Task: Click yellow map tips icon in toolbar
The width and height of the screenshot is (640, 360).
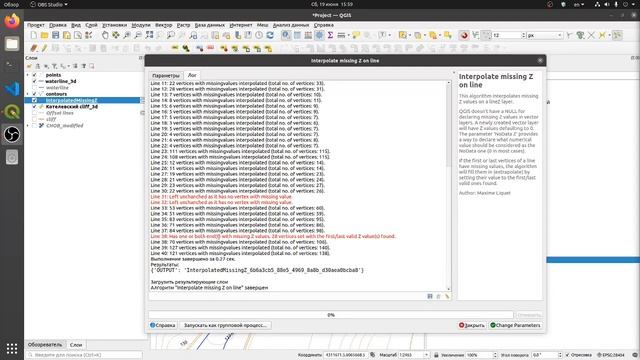Action: (356, 36)
